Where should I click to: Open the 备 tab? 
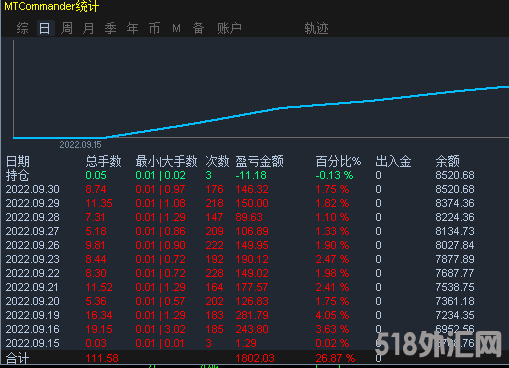(x=198, y=28)
